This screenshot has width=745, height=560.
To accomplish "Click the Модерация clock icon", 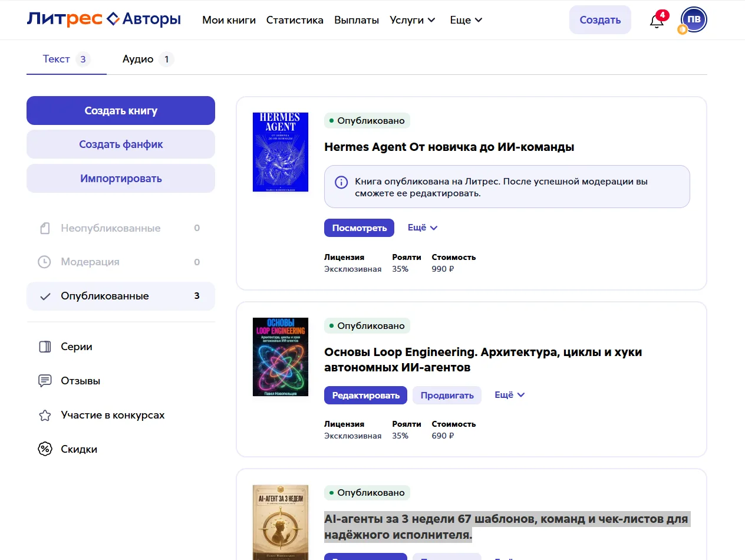I will tap(45, 262).
